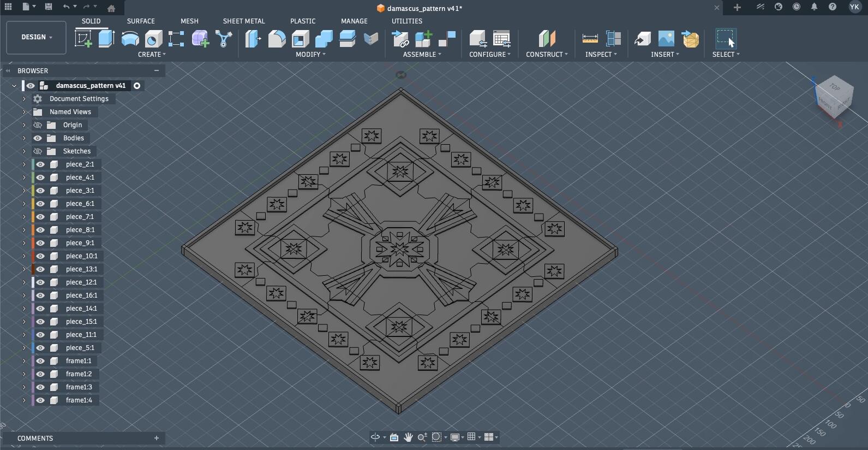This screenshot has height=450, width=868.
Task: Open the Insert menu
Action: point(665,55)
